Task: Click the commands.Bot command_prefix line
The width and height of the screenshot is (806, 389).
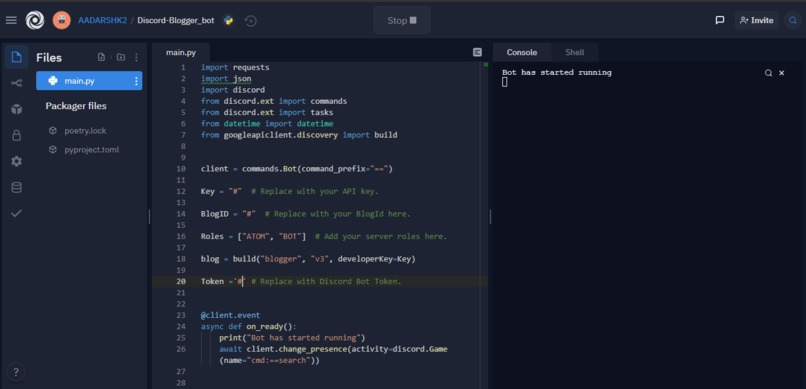Action: (297, 169)
